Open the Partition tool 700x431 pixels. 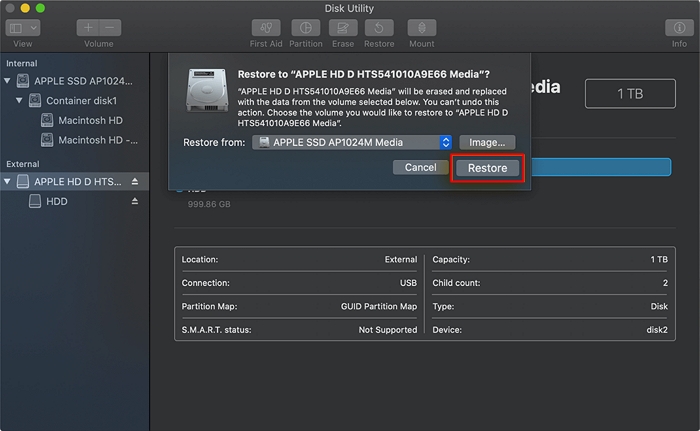point(305,28)
